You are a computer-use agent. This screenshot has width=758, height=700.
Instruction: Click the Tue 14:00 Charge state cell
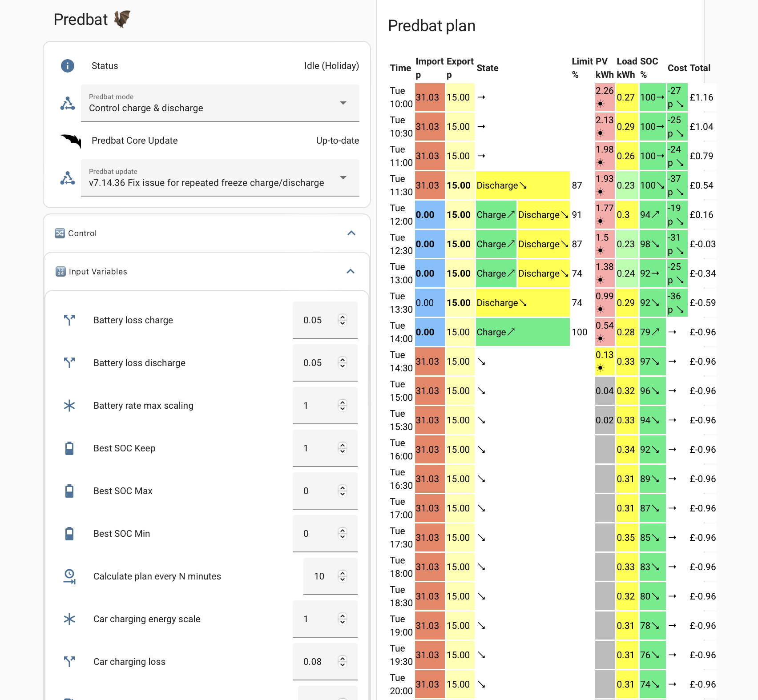[523, 332]
